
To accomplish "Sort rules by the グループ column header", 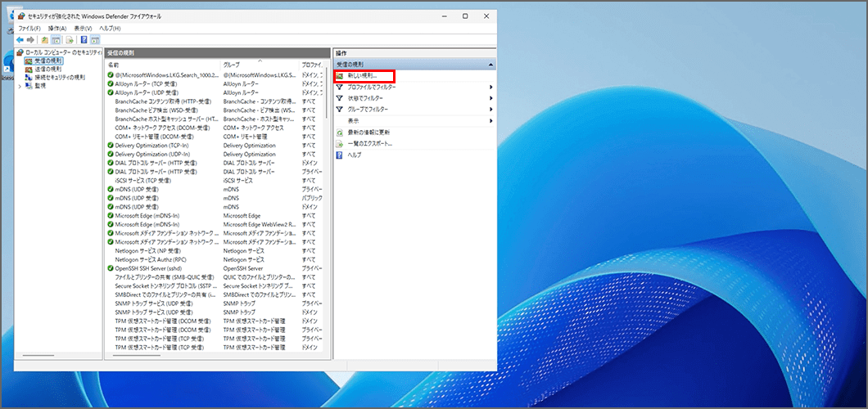I will (232, 65).
